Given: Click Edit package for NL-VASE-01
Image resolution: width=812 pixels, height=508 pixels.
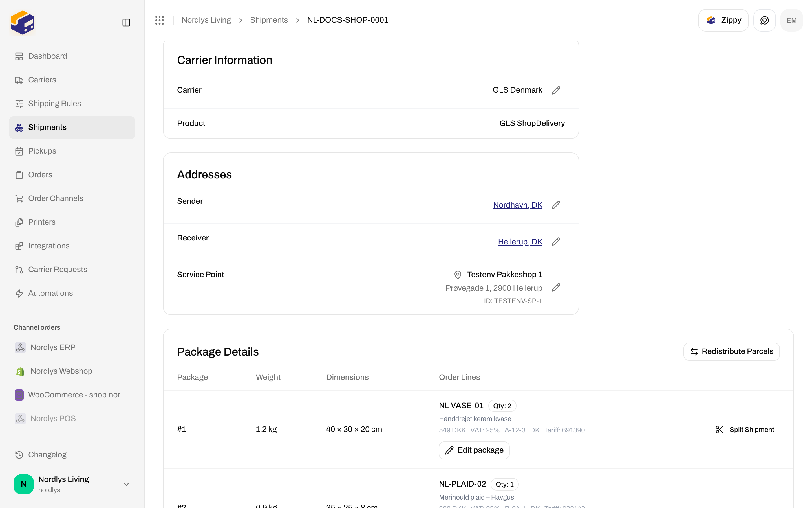Looking at the screenshot, I should coord(474,450).
